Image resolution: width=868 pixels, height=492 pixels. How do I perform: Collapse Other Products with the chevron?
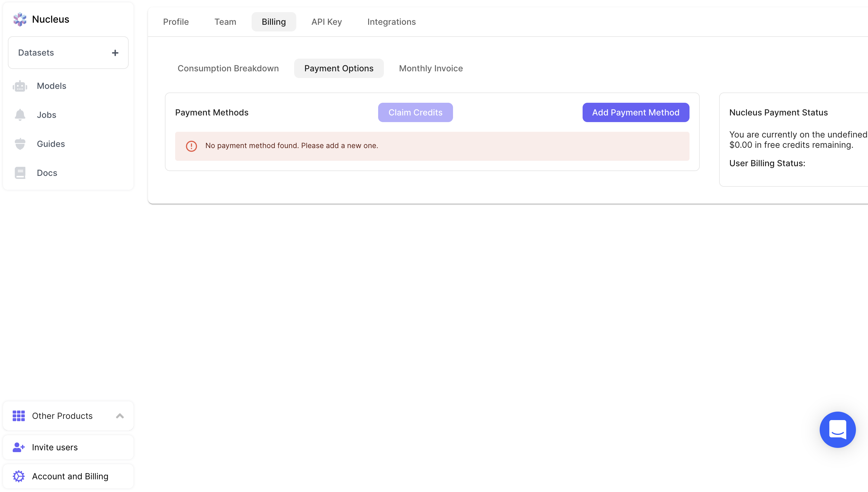pos(120,416)
